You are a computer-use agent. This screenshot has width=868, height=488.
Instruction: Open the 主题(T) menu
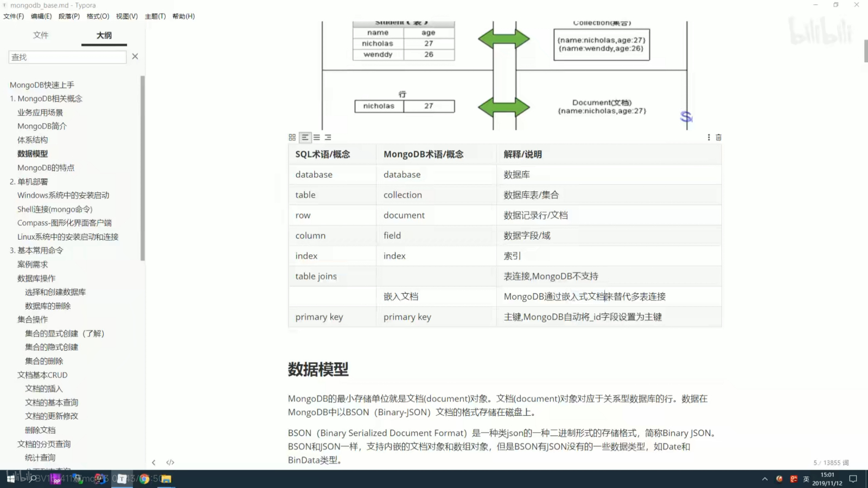(155, 16)
